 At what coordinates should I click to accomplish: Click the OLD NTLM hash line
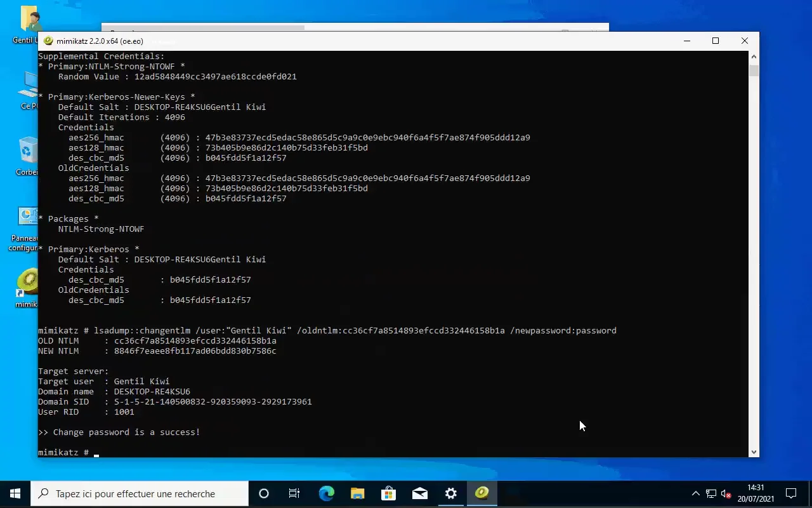point(157,341)
